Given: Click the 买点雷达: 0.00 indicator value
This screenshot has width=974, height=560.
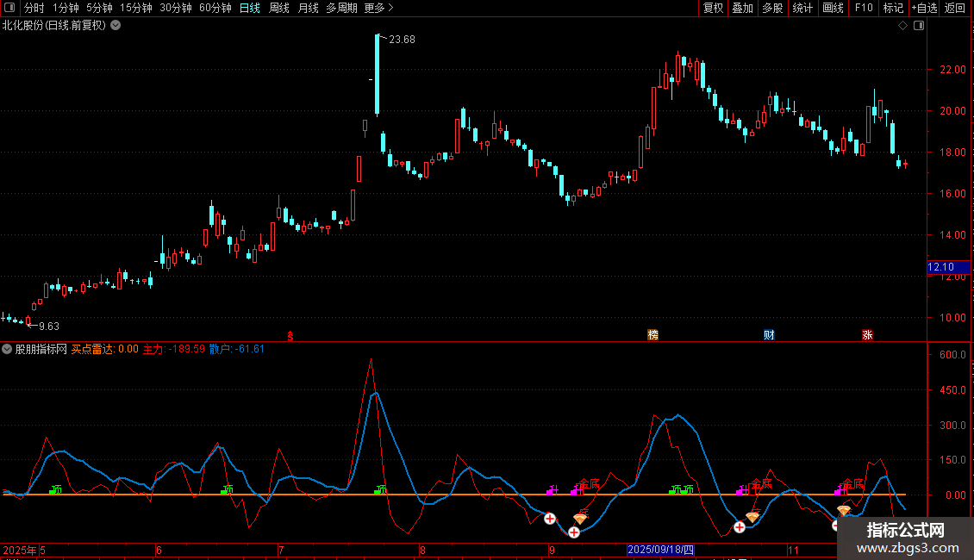Looking at the screenshot, I should (105, 349).
